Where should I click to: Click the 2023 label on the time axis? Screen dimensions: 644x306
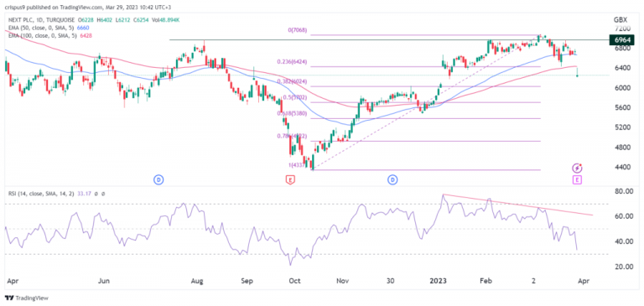[439, 282]
